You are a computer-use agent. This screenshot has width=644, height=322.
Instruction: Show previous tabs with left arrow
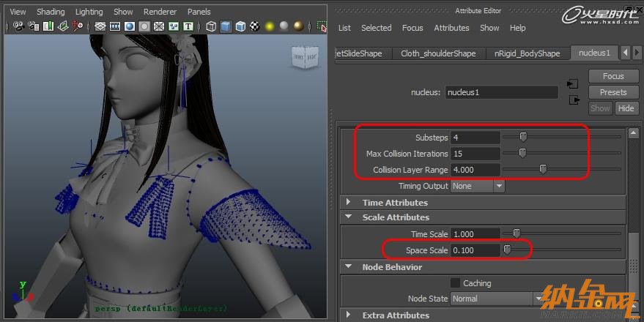pyautogui.click(x=625, y=53)
